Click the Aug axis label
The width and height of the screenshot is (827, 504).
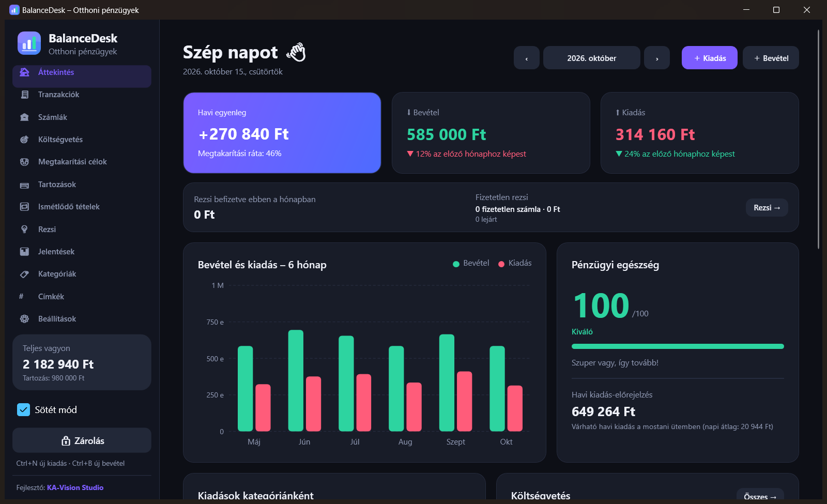pos(405,442)
